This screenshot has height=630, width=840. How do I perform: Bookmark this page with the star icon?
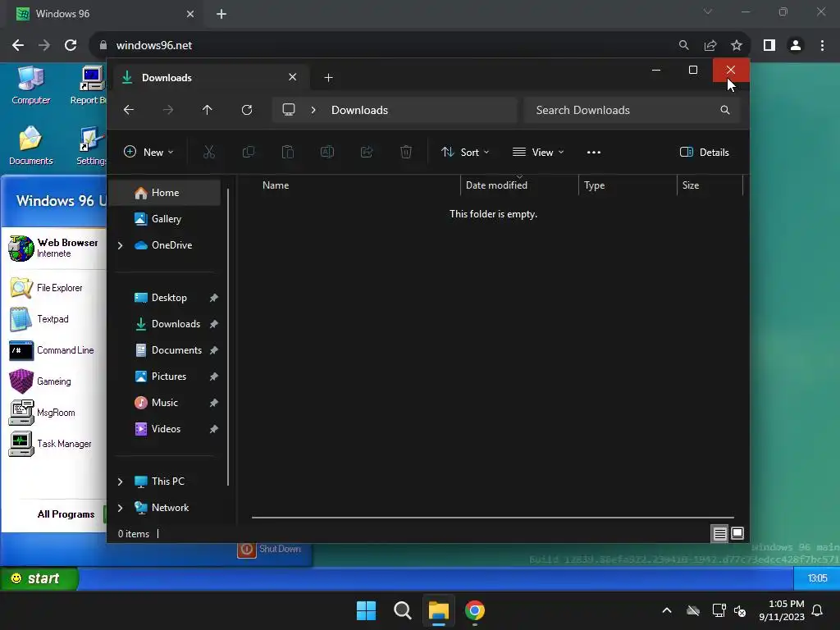[737, 46]
